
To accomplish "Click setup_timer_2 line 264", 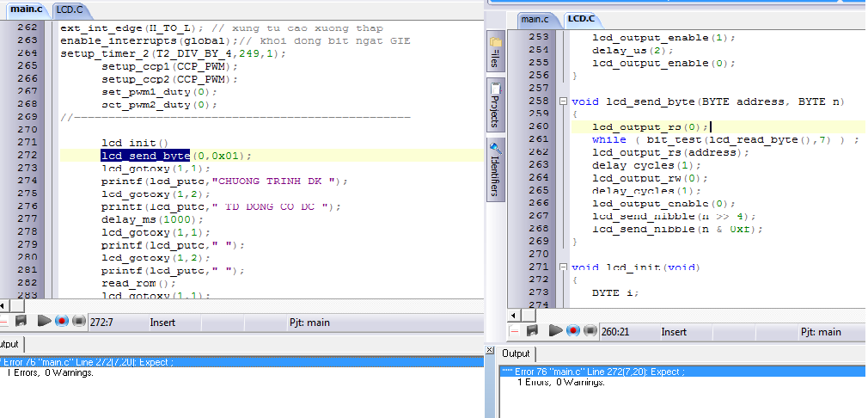I will coord(174,53).
